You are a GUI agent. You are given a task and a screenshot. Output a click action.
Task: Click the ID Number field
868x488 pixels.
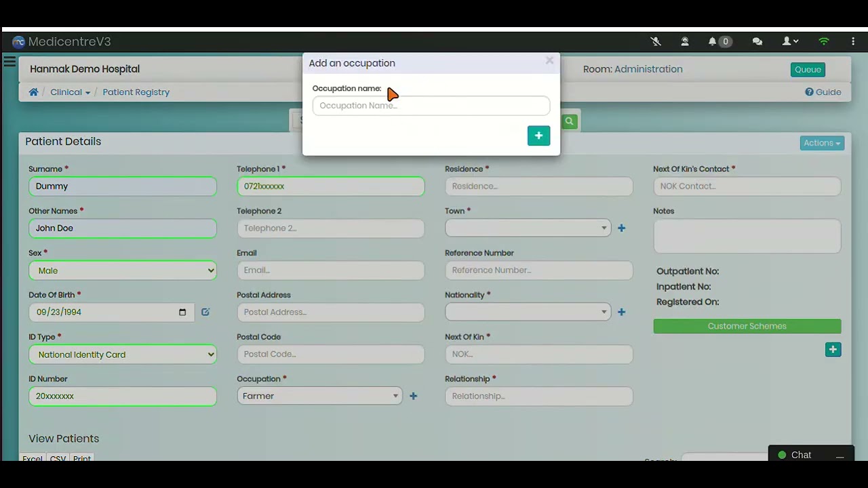coord(123,396)
